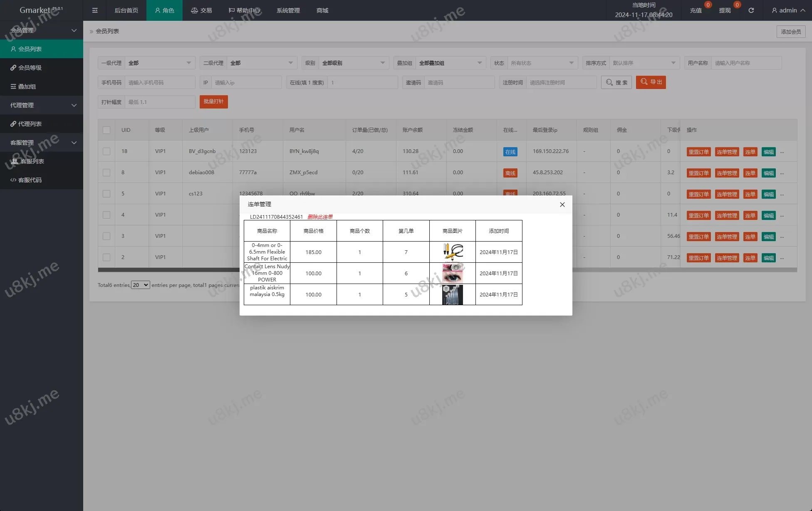Open the 系统管理 top menu

pos(288,10)
